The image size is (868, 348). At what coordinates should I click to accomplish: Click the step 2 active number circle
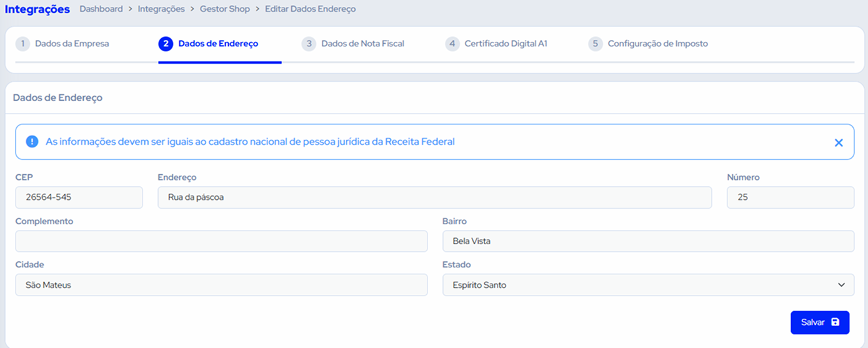[166, 44]
